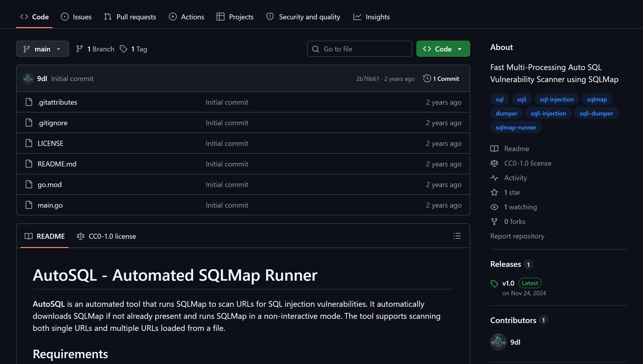
Task: Open the README.md file
Action: 57,164
